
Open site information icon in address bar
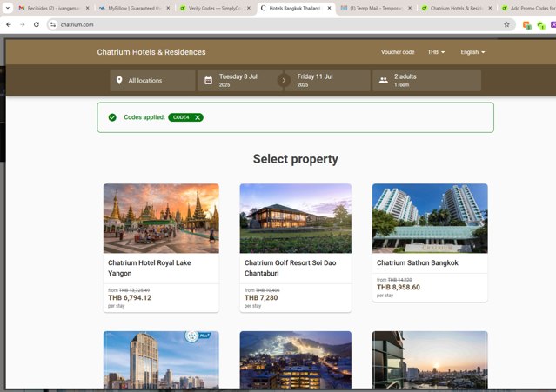[53, 24]
